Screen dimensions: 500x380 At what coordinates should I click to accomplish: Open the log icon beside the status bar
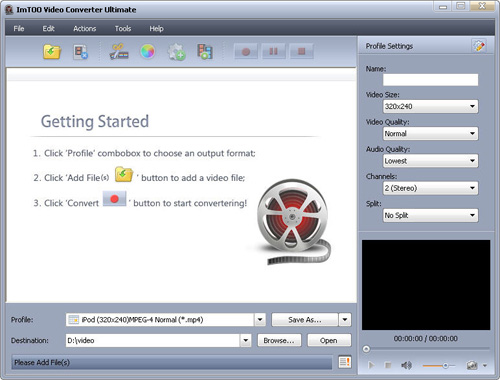345,362
